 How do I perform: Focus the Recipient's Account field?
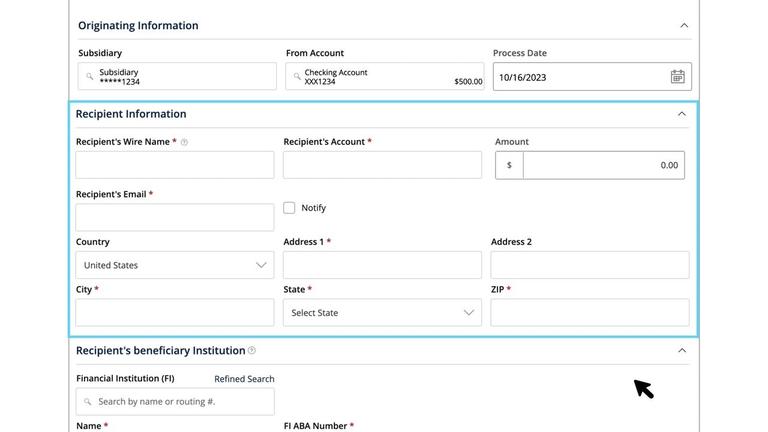[x=382, y=165]
